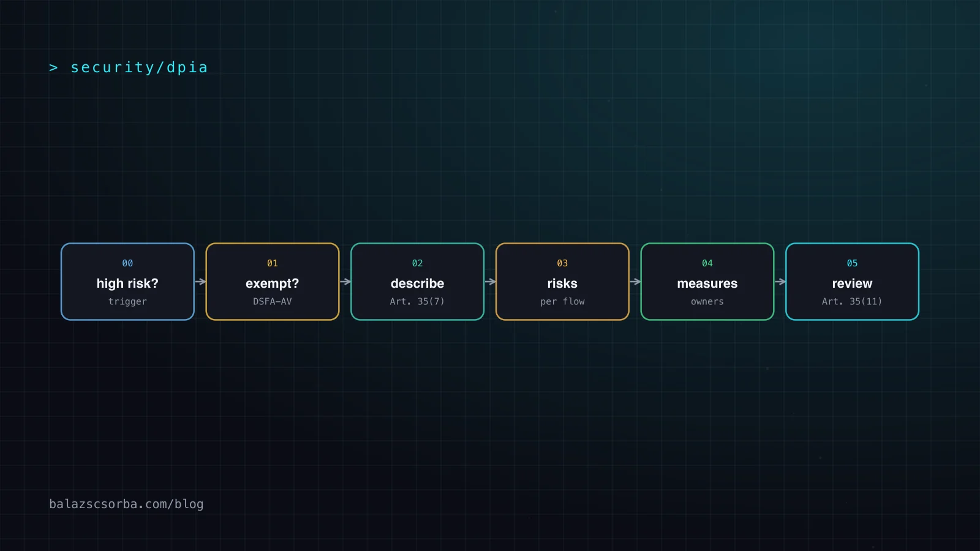Click the step number "01"
This screenshot has width=980, height=551.
273,263
